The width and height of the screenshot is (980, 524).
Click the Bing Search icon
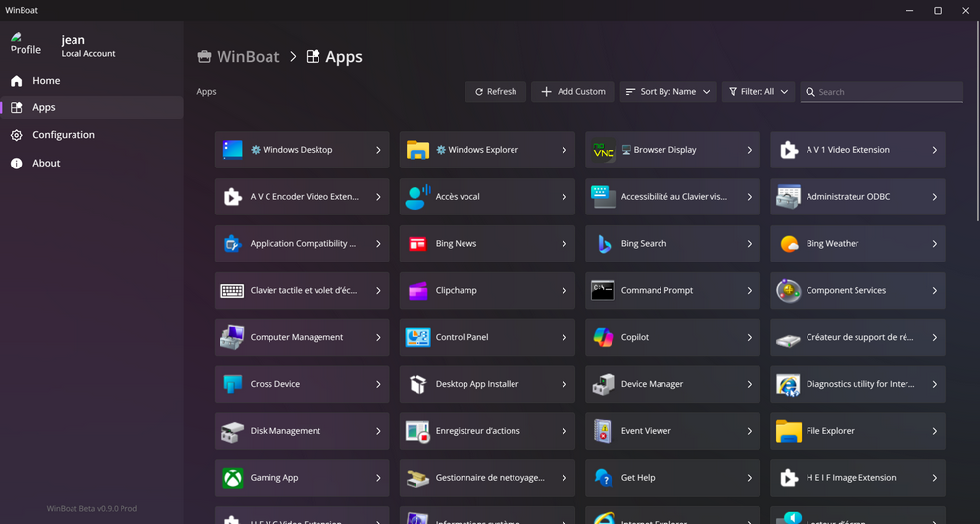click(x=603, y=244)
